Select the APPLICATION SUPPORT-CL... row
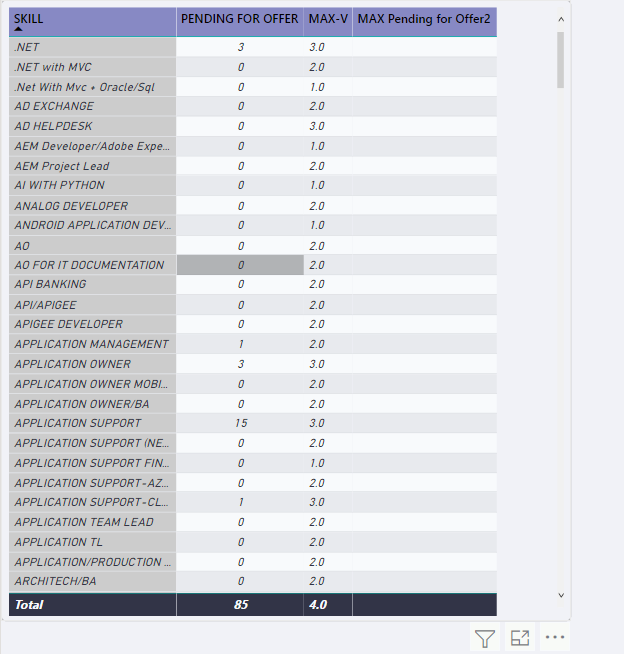The image size is (624, 654). 253,502
